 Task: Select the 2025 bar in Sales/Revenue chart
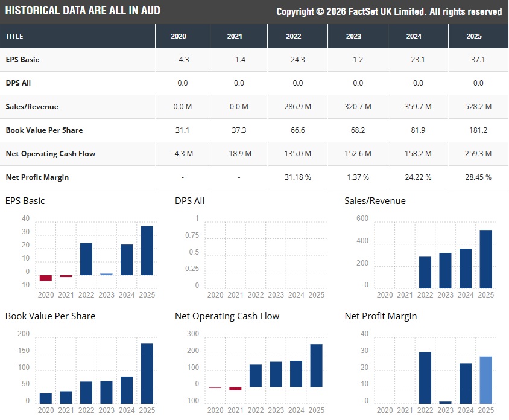coord(486,259)
